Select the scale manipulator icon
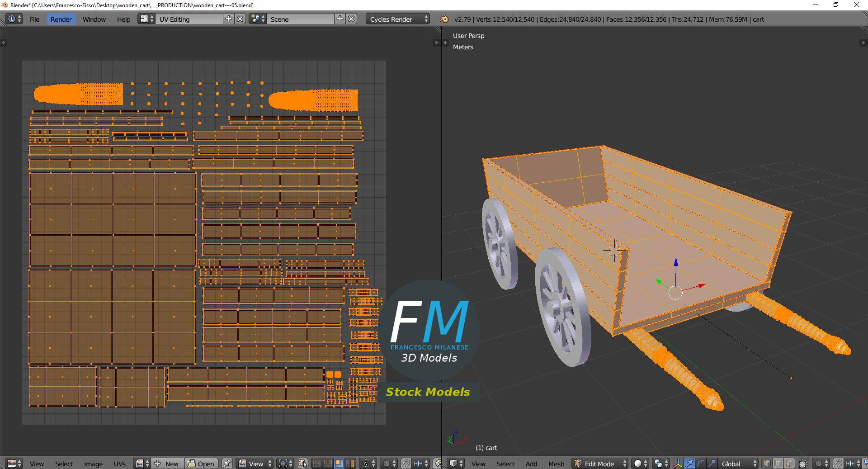Screen dimensions: 868x469 (712, 464)
